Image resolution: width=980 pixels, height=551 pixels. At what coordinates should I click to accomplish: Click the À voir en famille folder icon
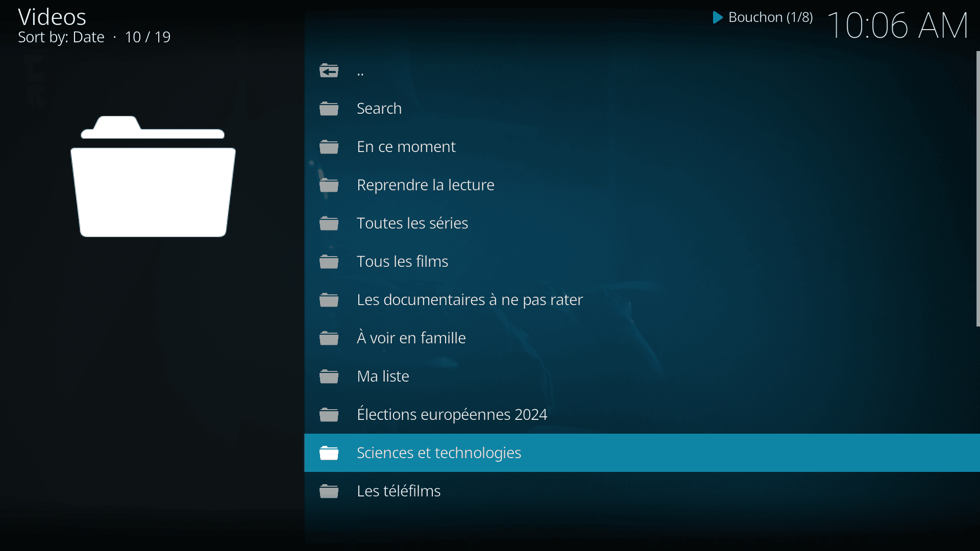click(329, 338)
